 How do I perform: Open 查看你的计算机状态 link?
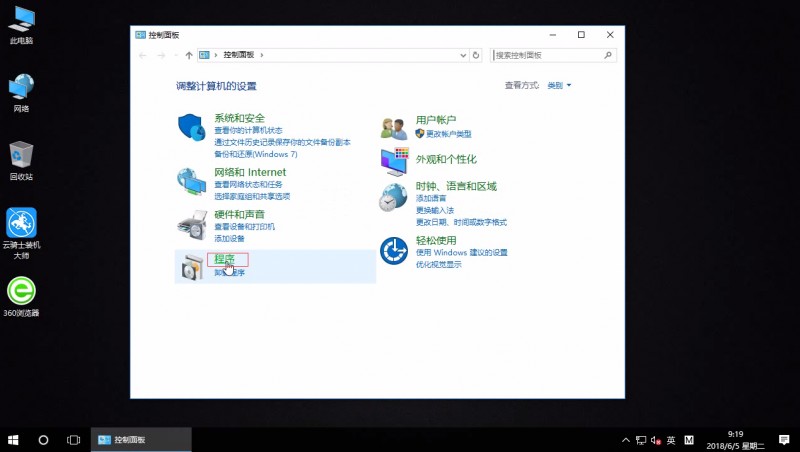click(248, 131)
